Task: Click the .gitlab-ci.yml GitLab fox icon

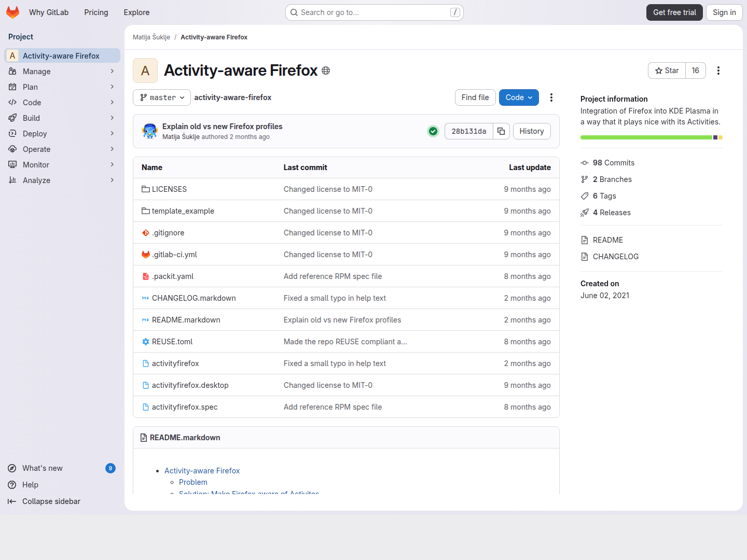Action: coord(146,255)
